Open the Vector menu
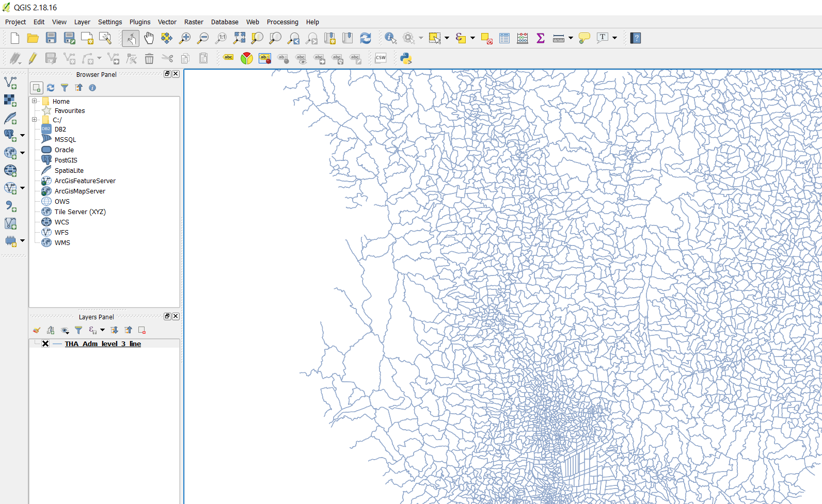Viewport: 822px width, 504px height. pyautogui.click(x=167, y=22)
